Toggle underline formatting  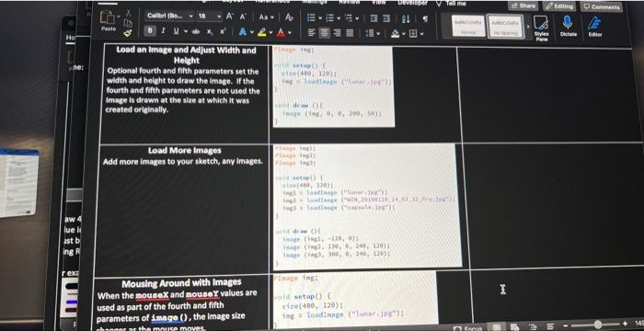click(x=176, y=31)
